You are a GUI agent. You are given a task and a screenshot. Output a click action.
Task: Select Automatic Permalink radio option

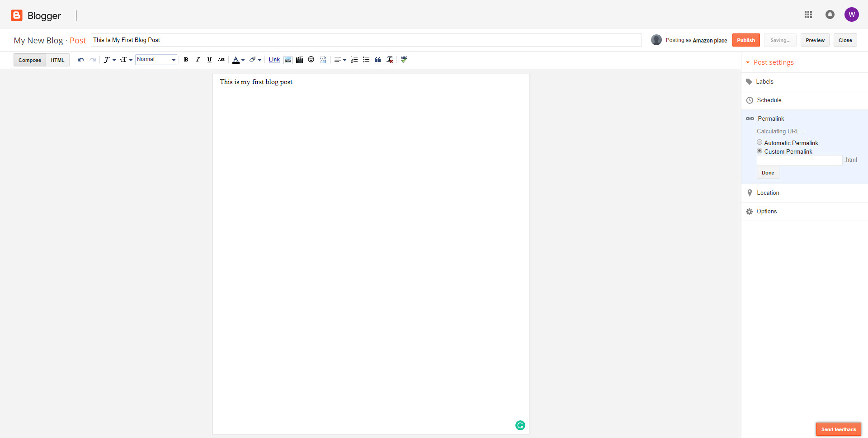coord(759,142)
